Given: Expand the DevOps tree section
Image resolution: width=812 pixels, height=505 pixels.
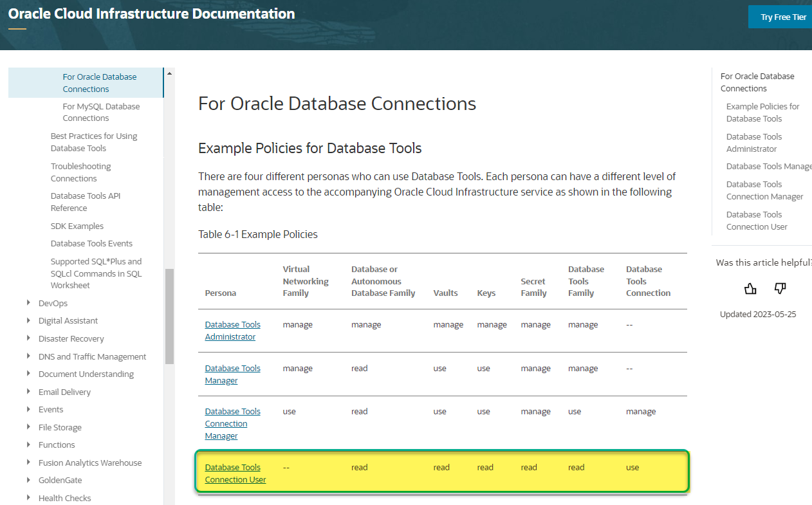Looking at the screenshot, I should tap(28, 303).
